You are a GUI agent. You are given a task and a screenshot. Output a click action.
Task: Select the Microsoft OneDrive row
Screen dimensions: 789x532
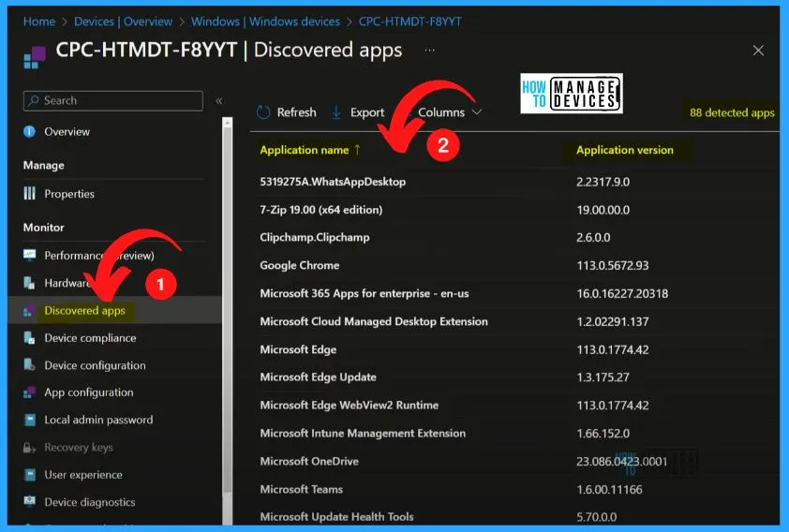(514, 461)
